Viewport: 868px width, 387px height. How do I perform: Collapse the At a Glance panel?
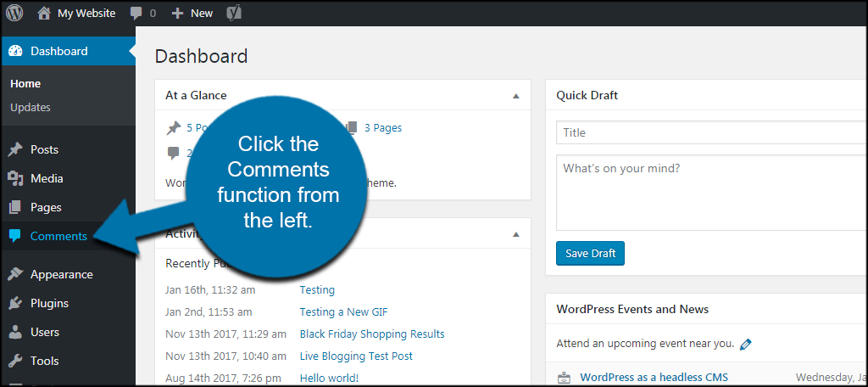pyautogui.click(x=516, y=96)
